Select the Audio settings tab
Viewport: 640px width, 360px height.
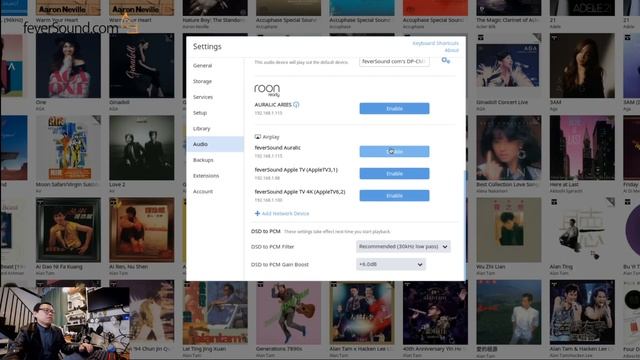[215, 144]
